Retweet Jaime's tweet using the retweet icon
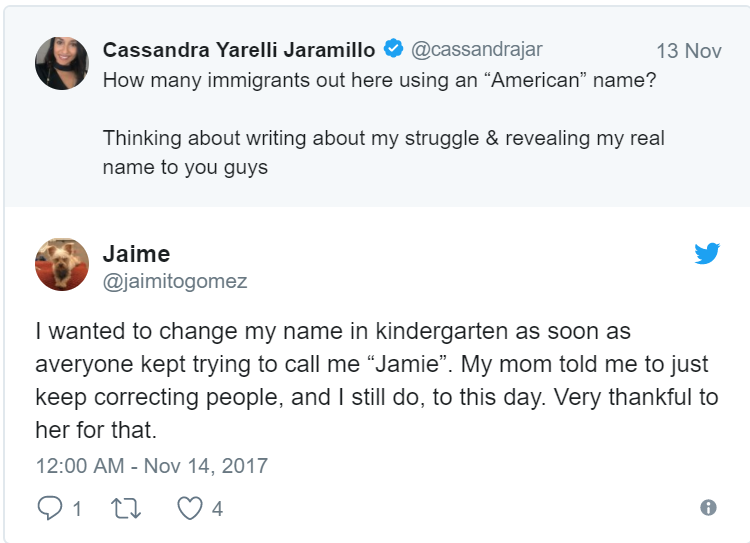Viewport: 750px width, 543px height. click(x=125, y=509)
